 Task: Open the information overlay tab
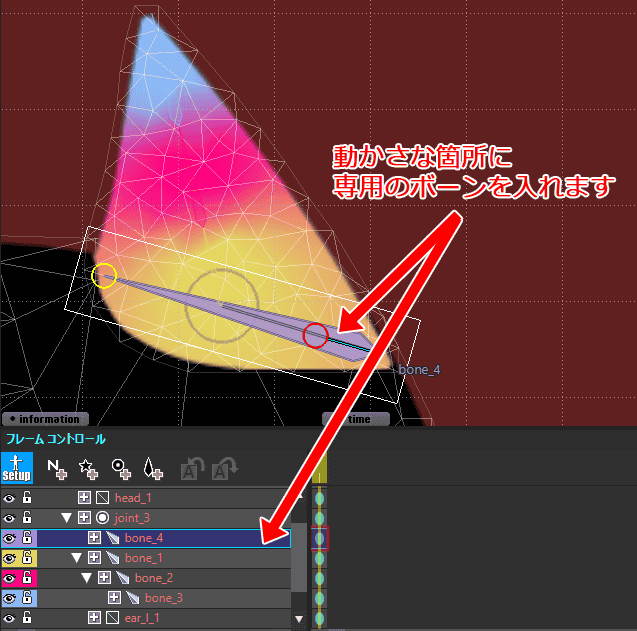point(45,419)
